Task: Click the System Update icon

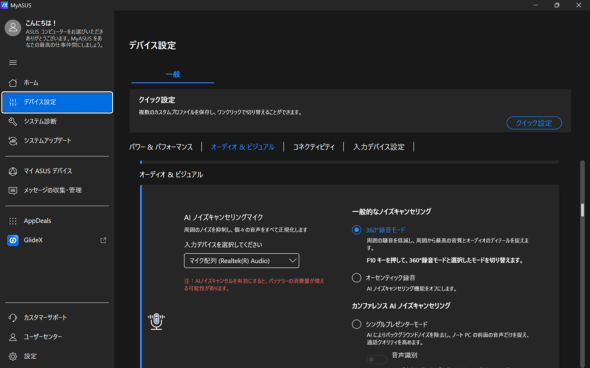Action: (13, 141)
